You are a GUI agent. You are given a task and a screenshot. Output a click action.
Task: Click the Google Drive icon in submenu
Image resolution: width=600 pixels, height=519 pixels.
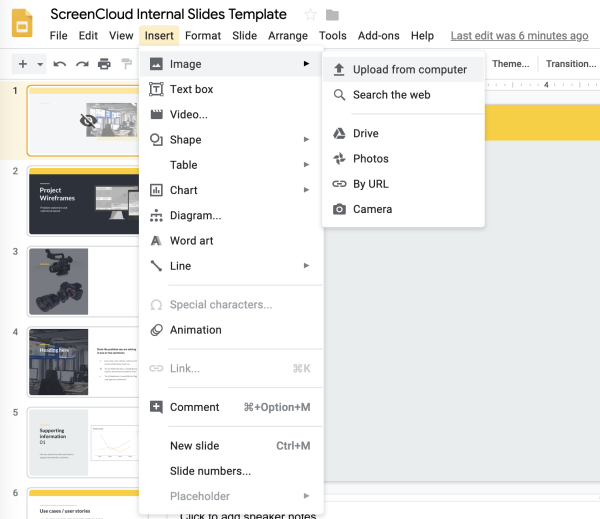(x=339, y=134)
